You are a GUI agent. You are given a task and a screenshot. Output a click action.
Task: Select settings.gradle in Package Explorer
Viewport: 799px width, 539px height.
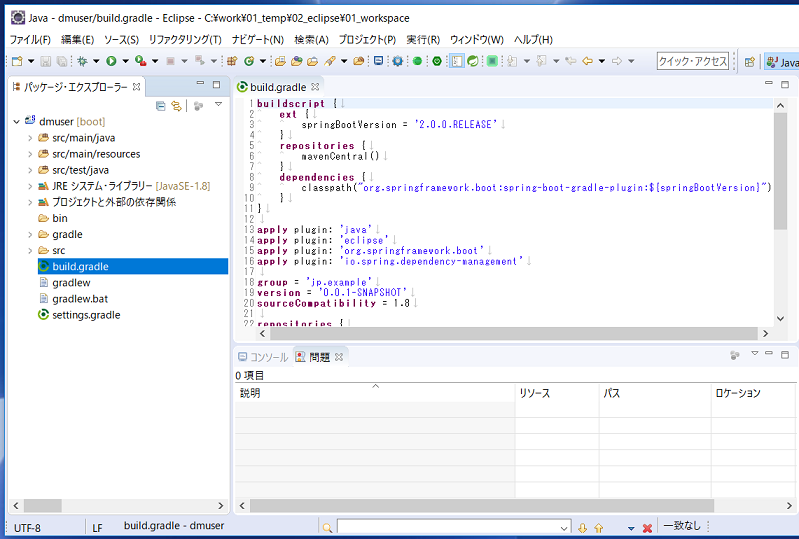point(86,315)
